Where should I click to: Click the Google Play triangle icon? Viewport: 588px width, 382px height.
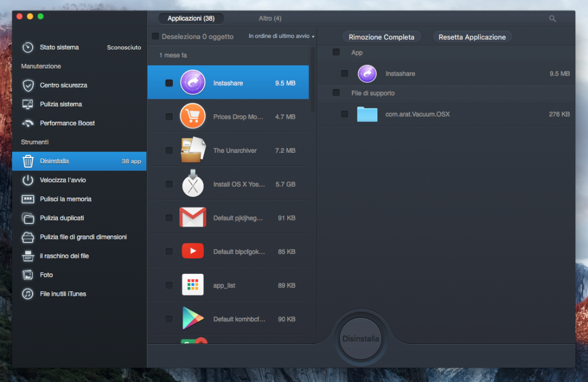click(193, 318)
